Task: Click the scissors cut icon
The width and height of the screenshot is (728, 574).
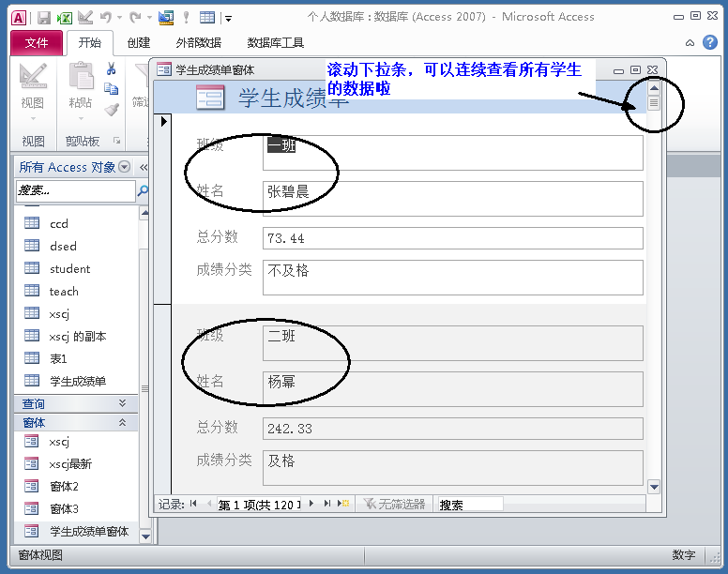Action: pos(111,69)
